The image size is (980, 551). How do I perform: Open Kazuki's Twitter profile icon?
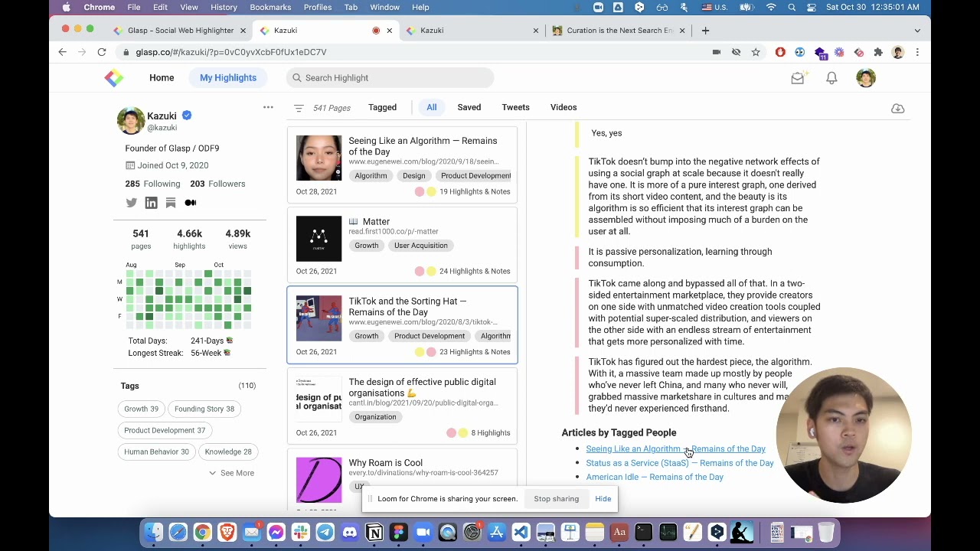point(132,203)
